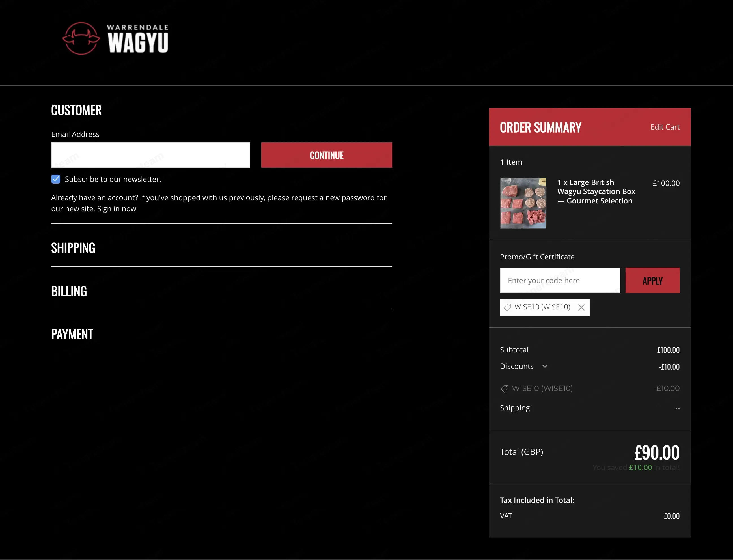Click the Large British Wagyu Staycation Box title
The height and width of the screenshot is (560, 733).
click(596, 192)
